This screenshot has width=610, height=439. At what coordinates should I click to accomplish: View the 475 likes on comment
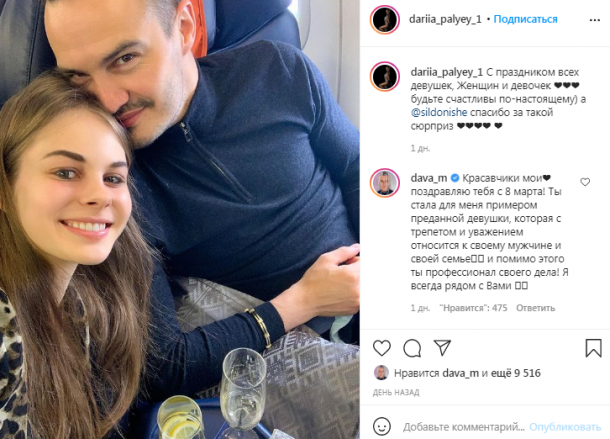coord(473,308)
